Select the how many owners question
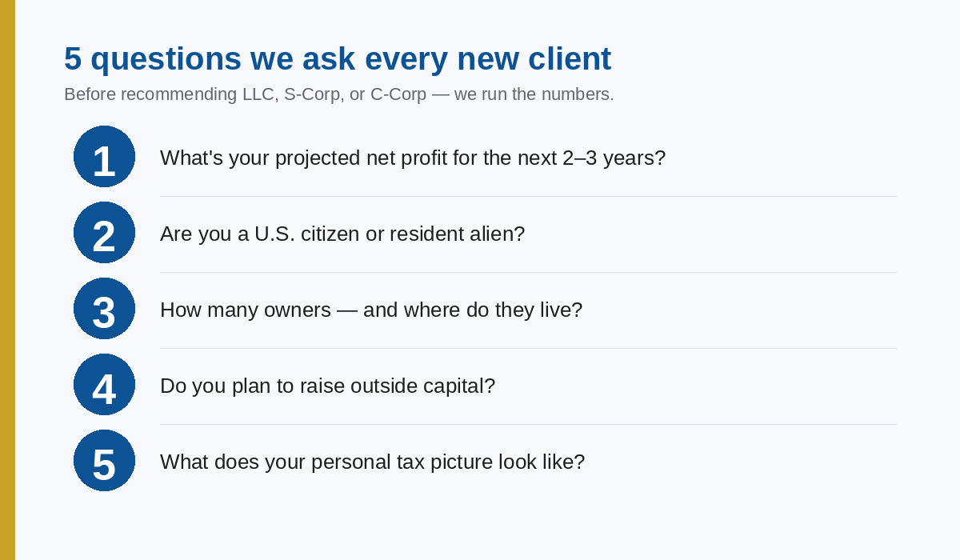Image resolution: width=960 pixels, height=560 pixels. pyautogui.click(x=370, y=310)
